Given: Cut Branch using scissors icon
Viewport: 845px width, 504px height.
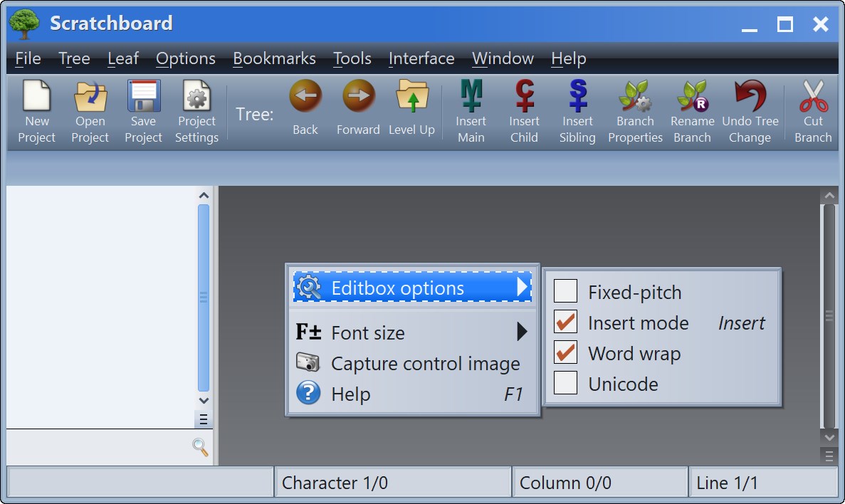Looking at the screenshot, I should coord(813,112).
